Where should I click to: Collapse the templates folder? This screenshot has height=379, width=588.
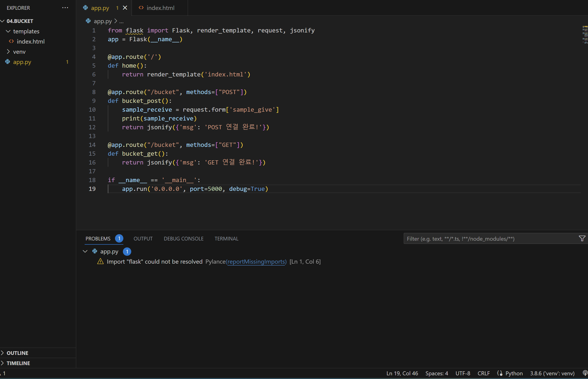coord(8,31)
